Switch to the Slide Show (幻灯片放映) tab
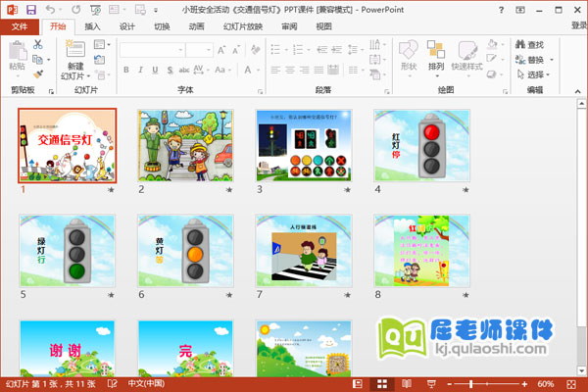 coord(243,26)
